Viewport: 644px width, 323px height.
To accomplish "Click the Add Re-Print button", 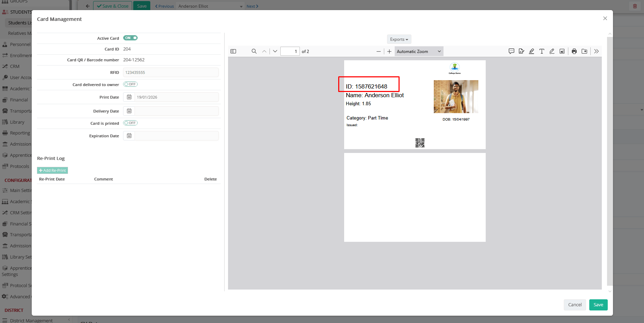I will 52,170.
